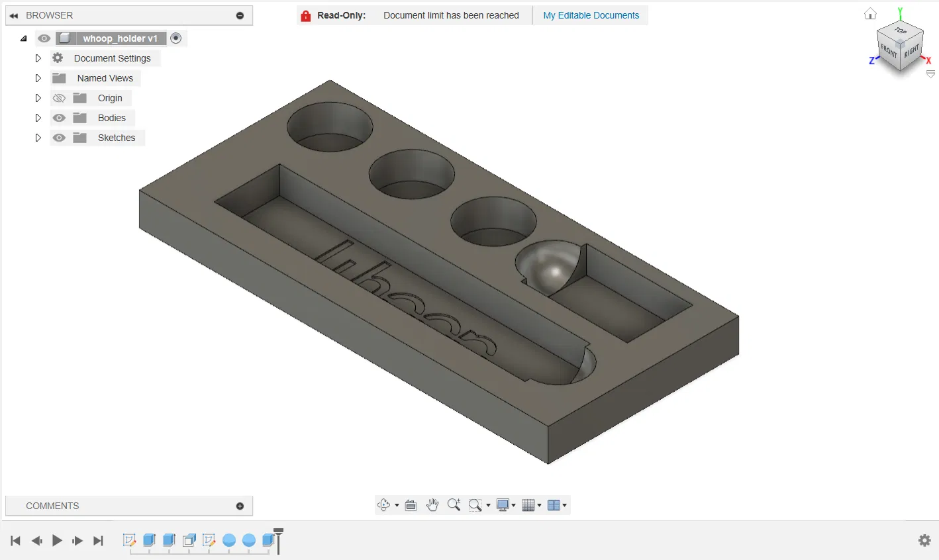Image resolution: width=939 pixels, height=560 pixels.
Task: Collapse the Browser panel with double arrows
Action: [14, 15]
